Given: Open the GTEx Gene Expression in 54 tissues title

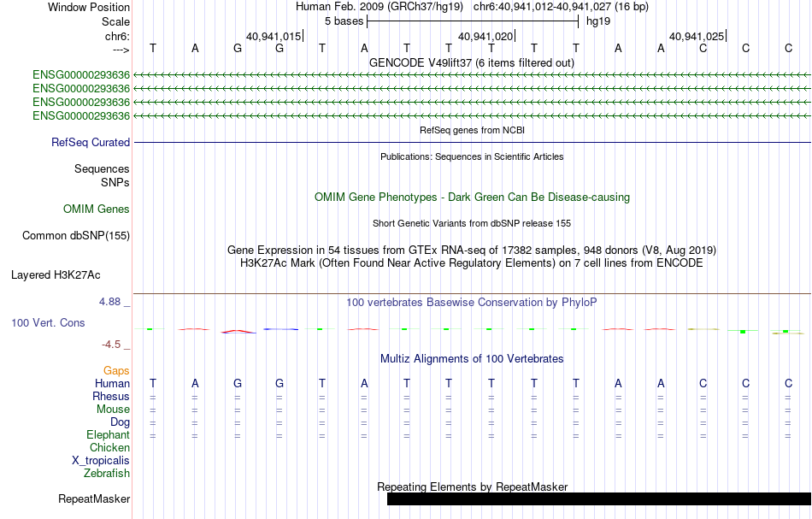Looking at the screenshot, I should click(x=472, y=251).
